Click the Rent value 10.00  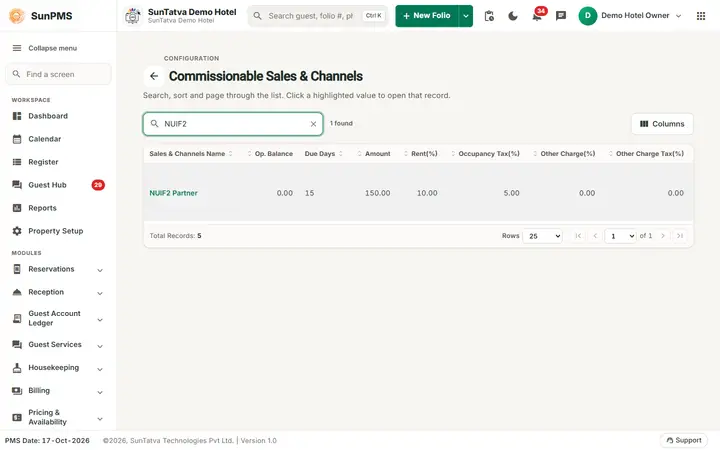pos(427,193)
